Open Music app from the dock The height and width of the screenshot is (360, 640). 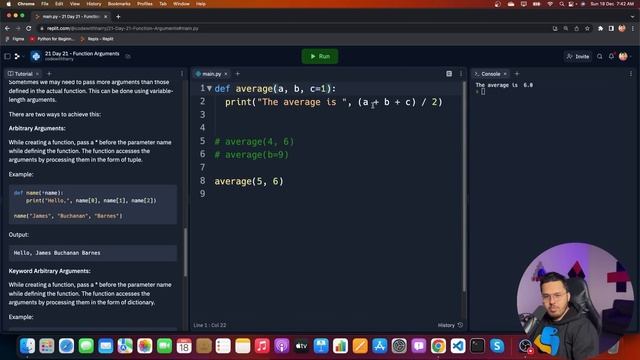[262, 346]
